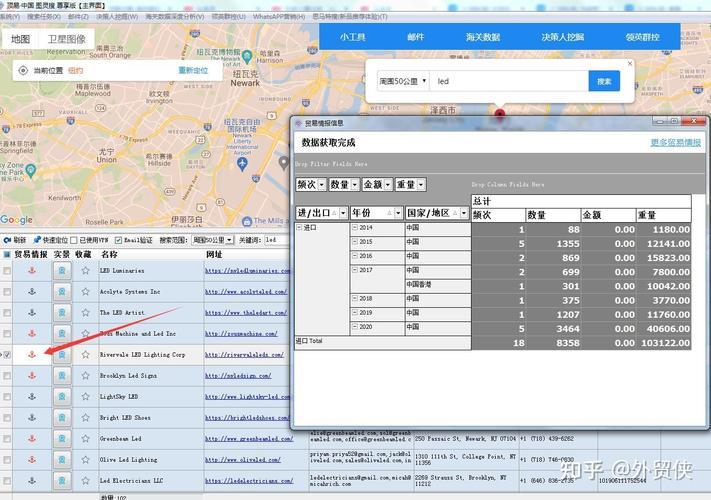Click the blue 搜索 search button
This screenshot has width=711, height=500.
click(604, 81)
